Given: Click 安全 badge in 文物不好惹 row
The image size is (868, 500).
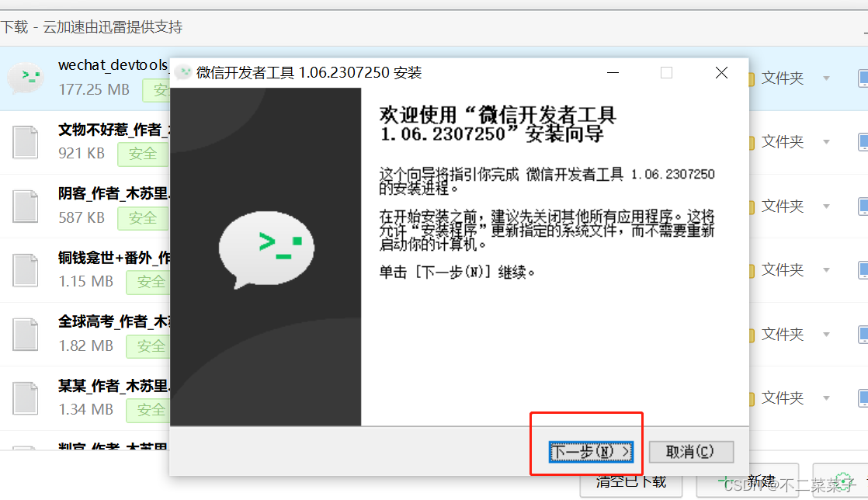Looking at the screenshot, I should (143, 154).
